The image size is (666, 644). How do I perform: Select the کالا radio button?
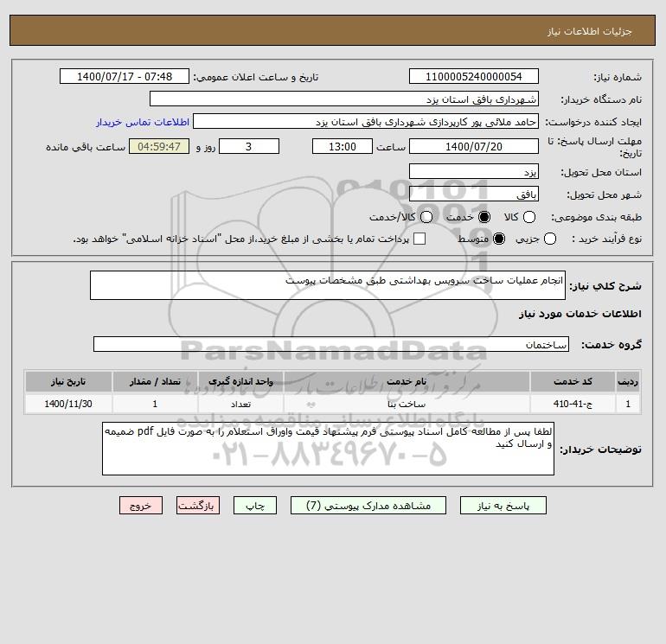(x=528, y=217)
